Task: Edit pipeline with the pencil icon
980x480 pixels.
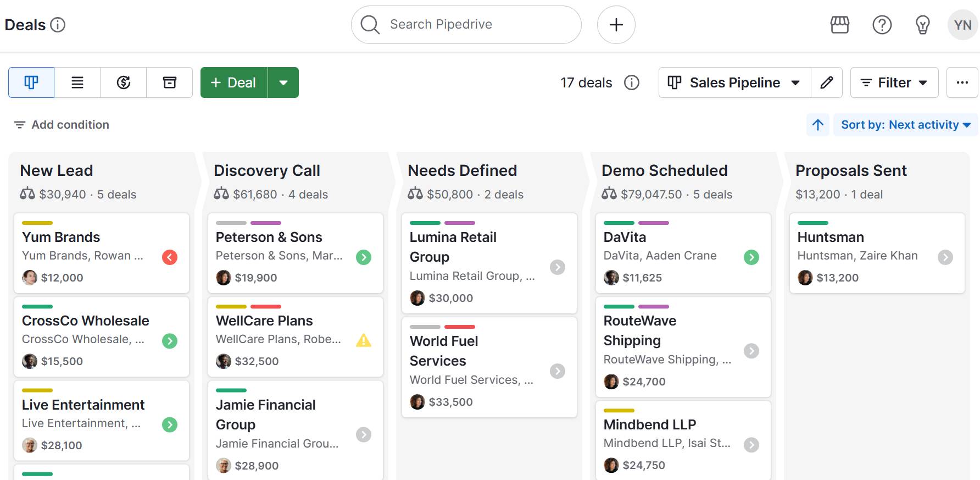Action: click(x=827, y=82)
